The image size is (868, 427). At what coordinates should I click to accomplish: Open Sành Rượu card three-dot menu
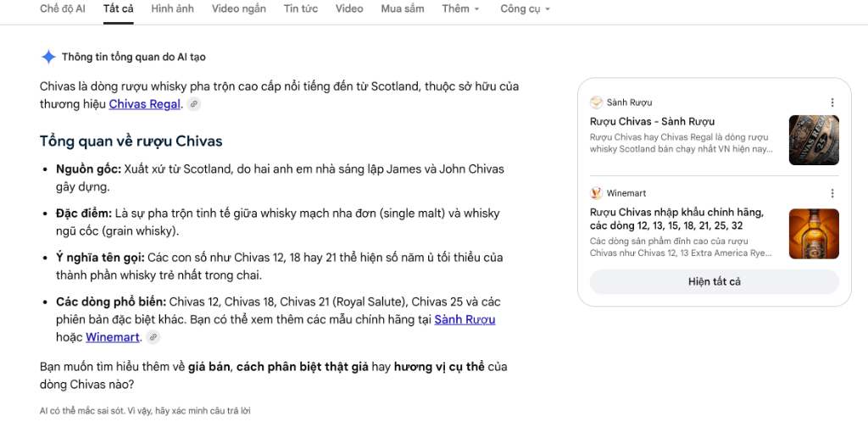coord(832,103)
